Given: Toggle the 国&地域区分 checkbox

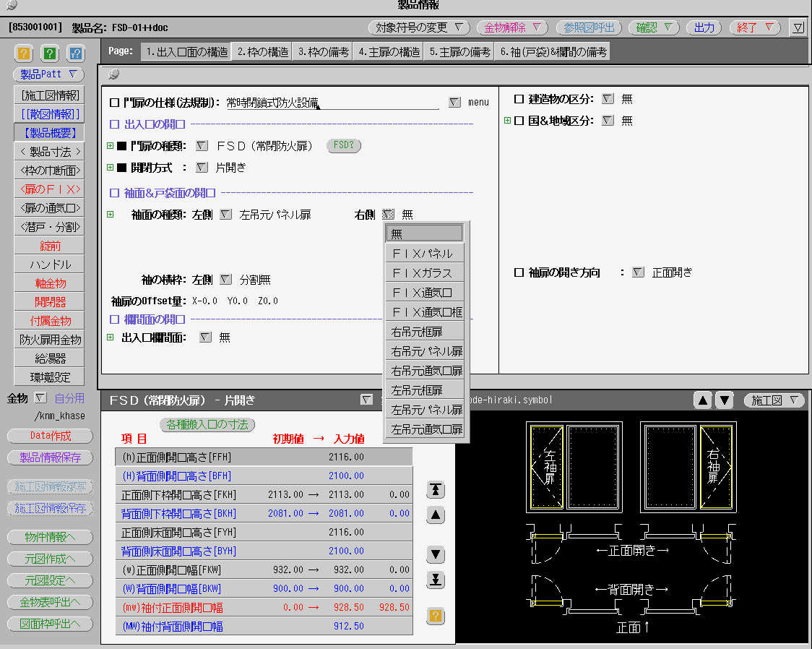Looking at the screenshot, I should pyautogui.click(x=519, y=121).
